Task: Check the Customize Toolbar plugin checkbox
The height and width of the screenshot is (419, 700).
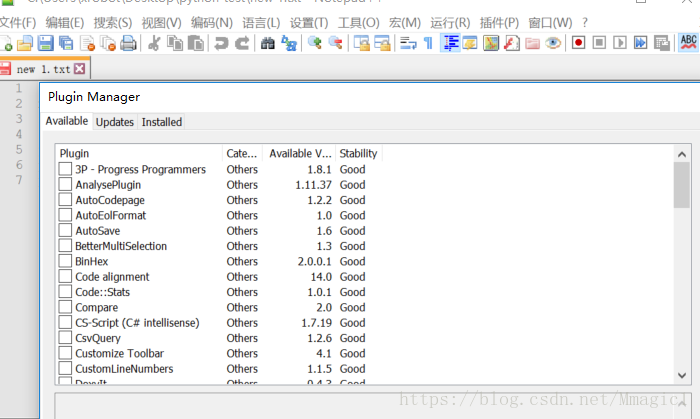Action: pyautogui.click(x=65, y=353)
